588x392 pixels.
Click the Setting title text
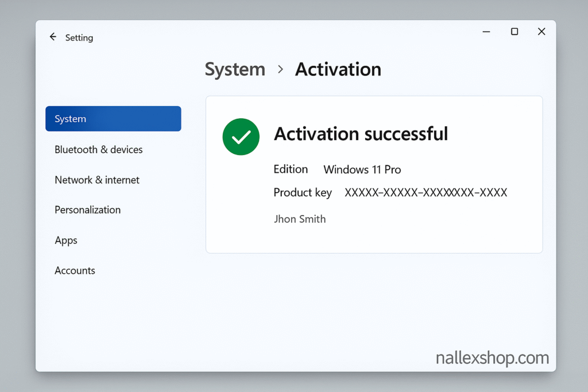(x=79, y=37)
